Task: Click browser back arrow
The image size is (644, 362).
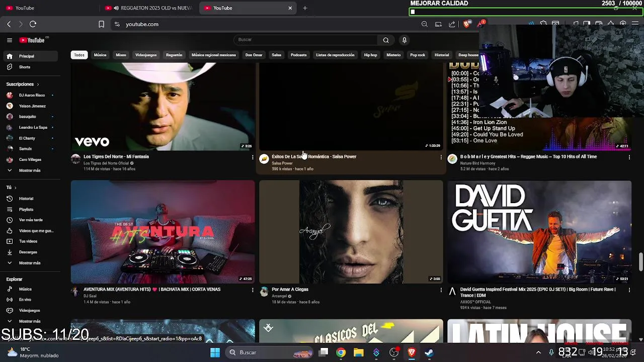Action: click(9, 24)
